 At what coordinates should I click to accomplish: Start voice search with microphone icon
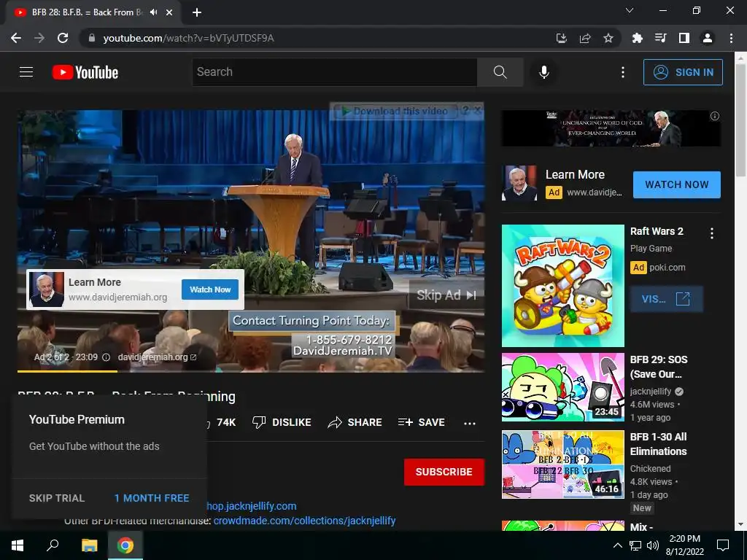pyautogui.click(x=543, y=72)
